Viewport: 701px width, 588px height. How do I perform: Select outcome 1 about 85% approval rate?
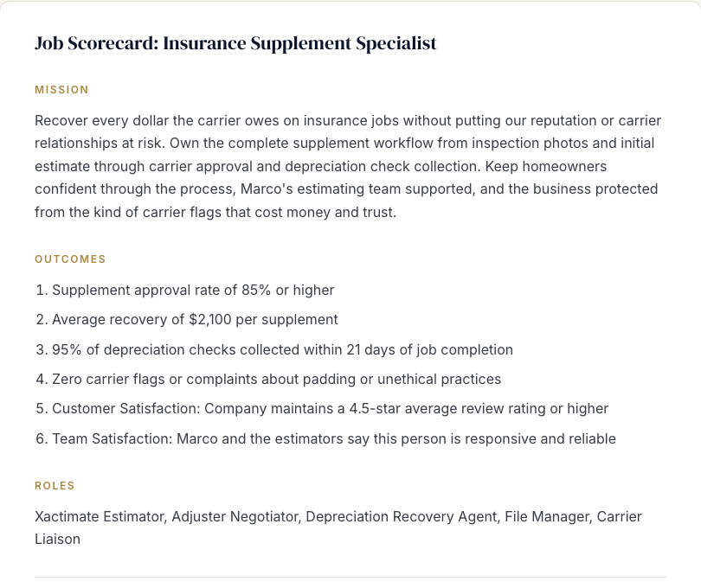(x=184, y=290)
